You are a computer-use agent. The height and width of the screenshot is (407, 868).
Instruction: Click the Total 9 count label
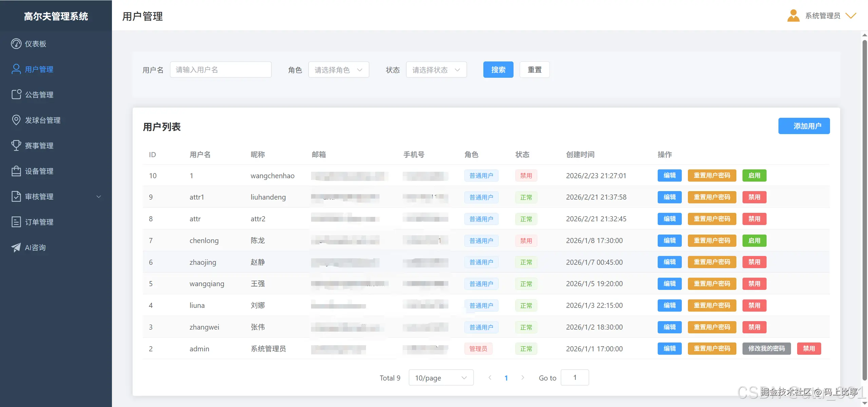point(390,378)
